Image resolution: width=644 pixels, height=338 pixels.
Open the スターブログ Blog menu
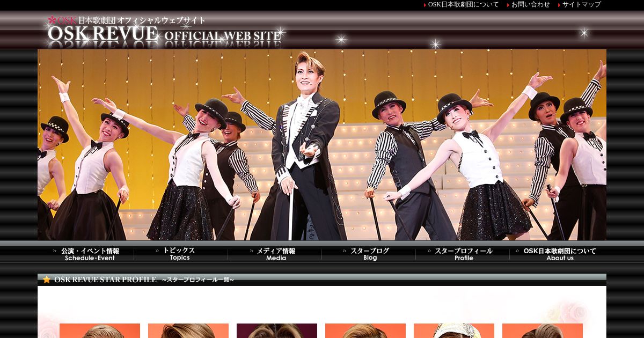click(x=369, y=254)
